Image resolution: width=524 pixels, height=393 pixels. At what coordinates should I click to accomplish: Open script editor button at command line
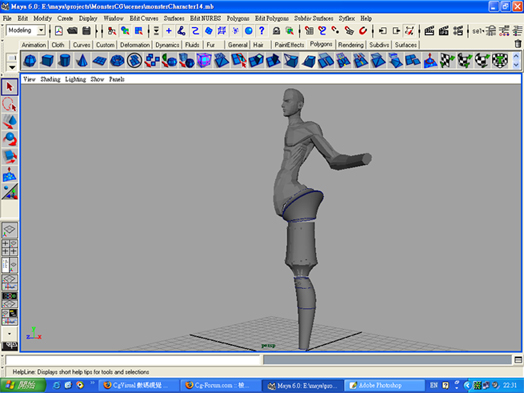click(518, 360)
